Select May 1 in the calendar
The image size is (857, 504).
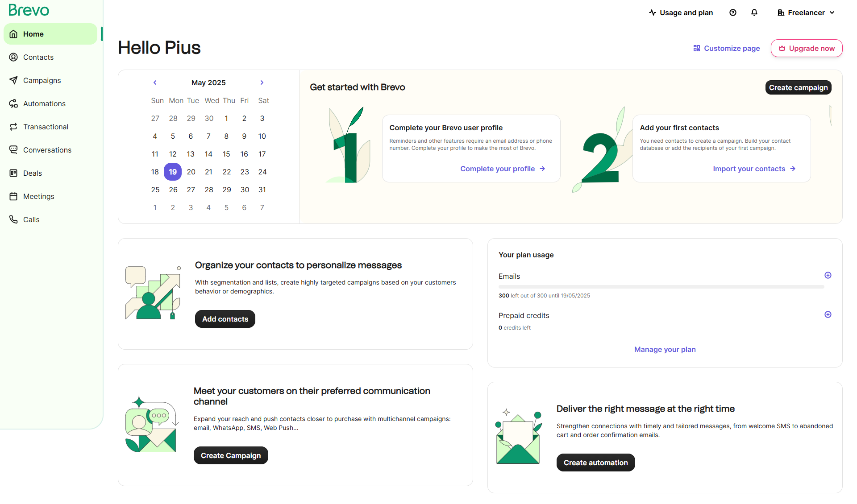pos(226,118)
